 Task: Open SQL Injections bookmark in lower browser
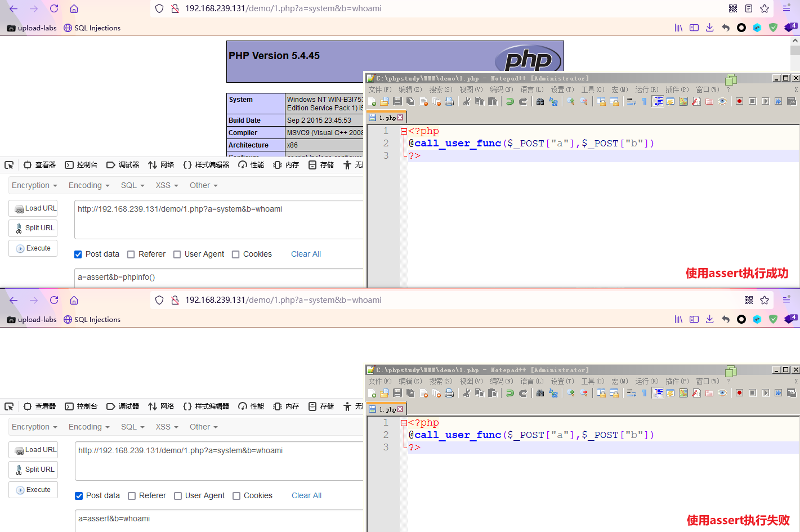(92, 319)
